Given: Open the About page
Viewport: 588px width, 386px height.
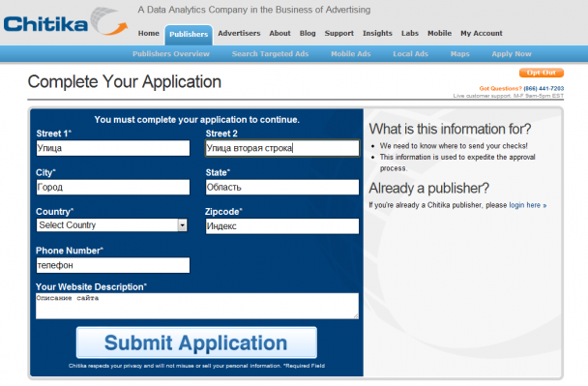Looking at the screenshot, I should pos(279,34).
